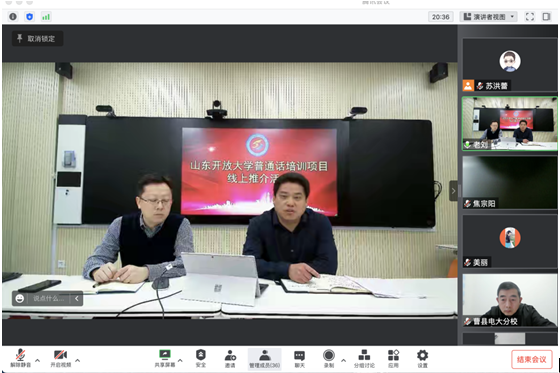The height and width of the screenshot is (373, 560).
Task: Turn on the camera (开启视频)
Action: pyautogui.click(x=60, y=358)
